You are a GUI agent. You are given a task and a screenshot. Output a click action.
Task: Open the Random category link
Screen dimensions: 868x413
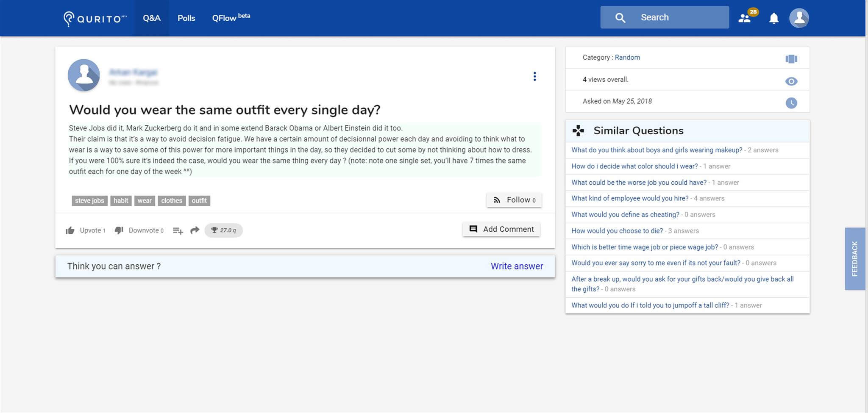tap(627, 58)
